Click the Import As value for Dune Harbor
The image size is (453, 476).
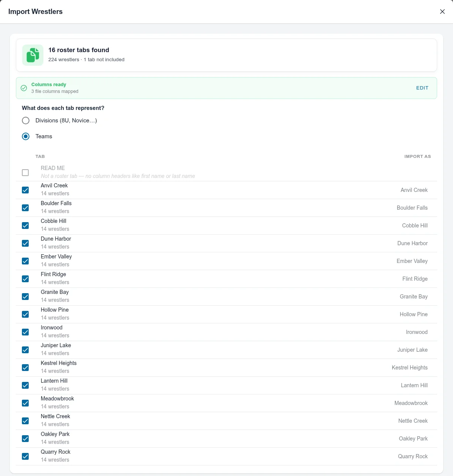pos(413,243)
